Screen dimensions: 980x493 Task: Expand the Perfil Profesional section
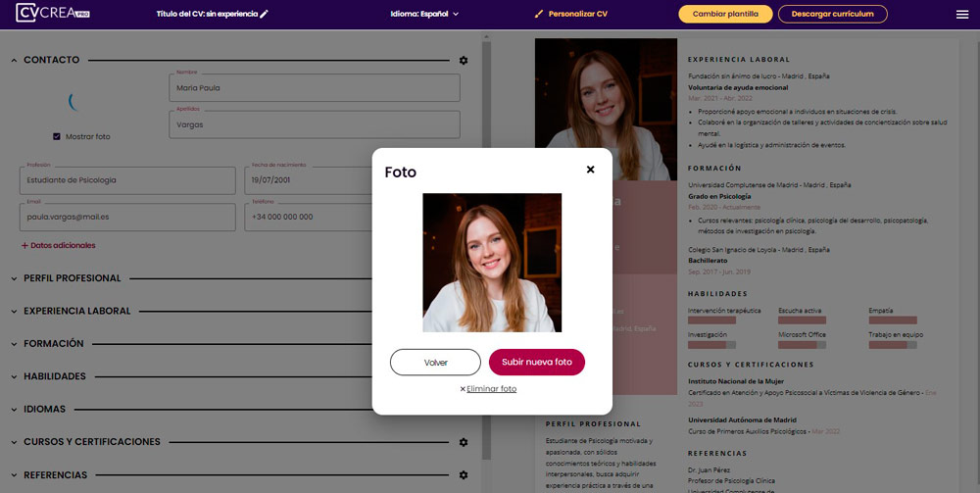(14, 278)
